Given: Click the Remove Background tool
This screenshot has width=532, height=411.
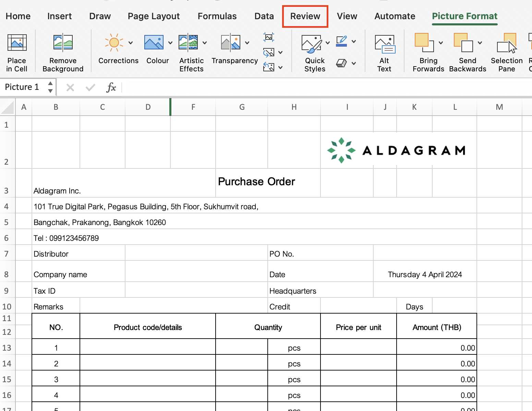Looking at the screenshot, I should pos(63,52).
